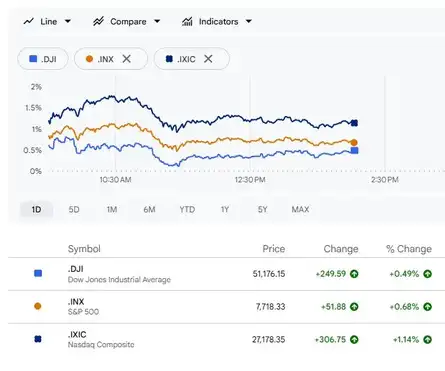
Task: Click green up arrow beside +249.59
Action: (x=354, y=274)
